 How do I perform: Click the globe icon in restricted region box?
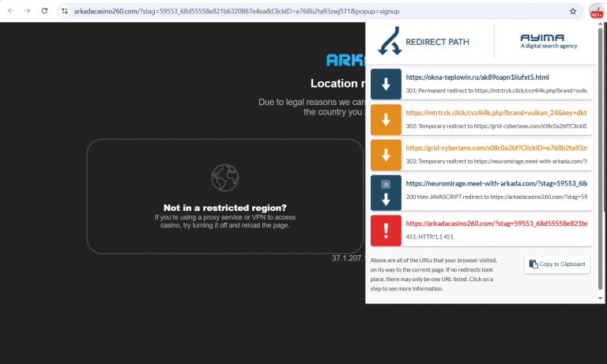pos(225,178)
